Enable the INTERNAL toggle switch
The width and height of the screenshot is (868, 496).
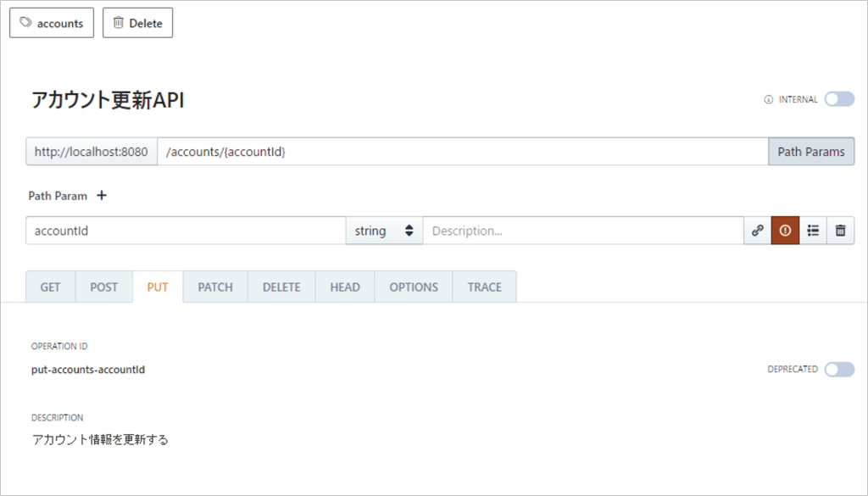click(x=838, y=99)
